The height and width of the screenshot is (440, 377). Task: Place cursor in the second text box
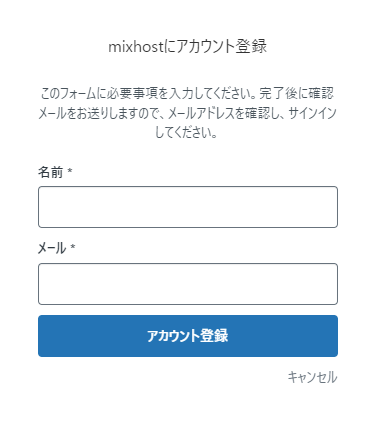click(188, 284)
